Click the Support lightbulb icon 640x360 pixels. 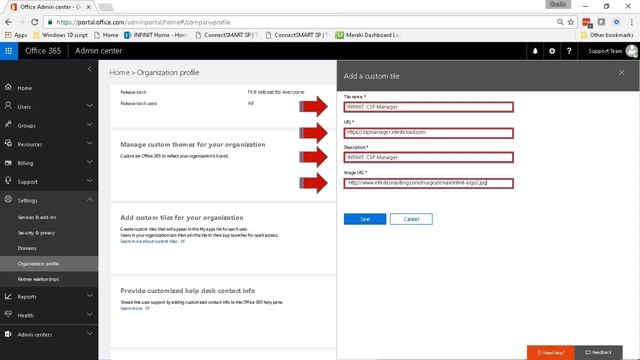coord(8,181)
